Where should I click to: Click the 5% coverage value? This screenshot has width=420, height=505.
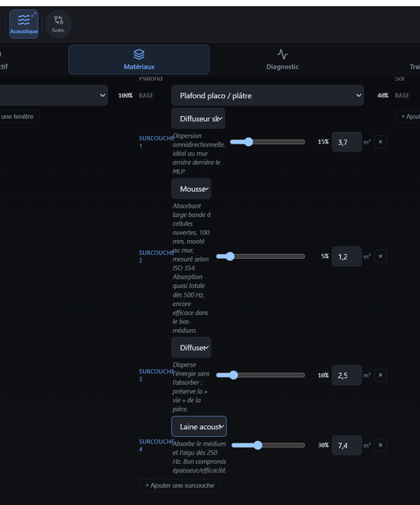pos(324,256)
